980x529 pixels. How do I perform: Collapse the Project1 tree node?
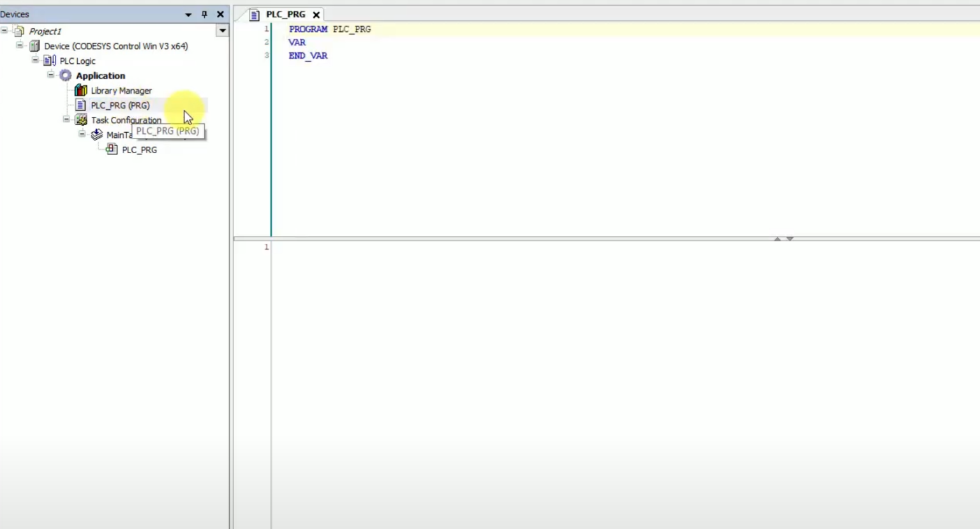[x=4, y=31]
